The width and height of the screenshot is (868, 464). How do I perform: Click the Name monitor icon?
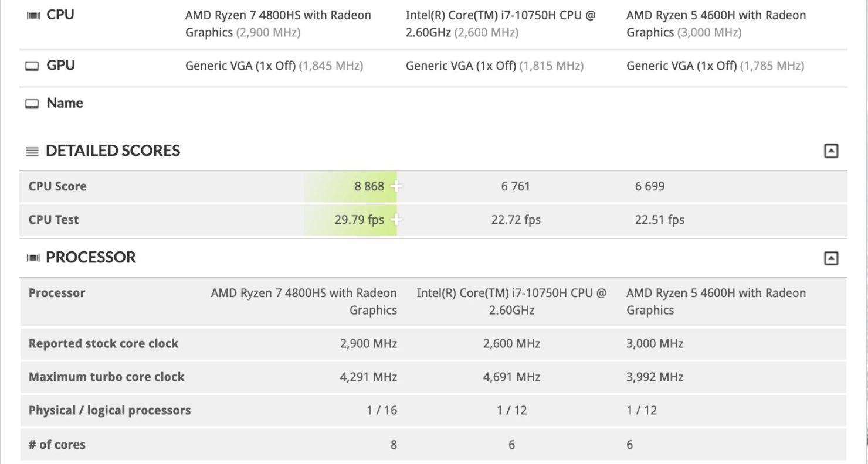[32, 104]
